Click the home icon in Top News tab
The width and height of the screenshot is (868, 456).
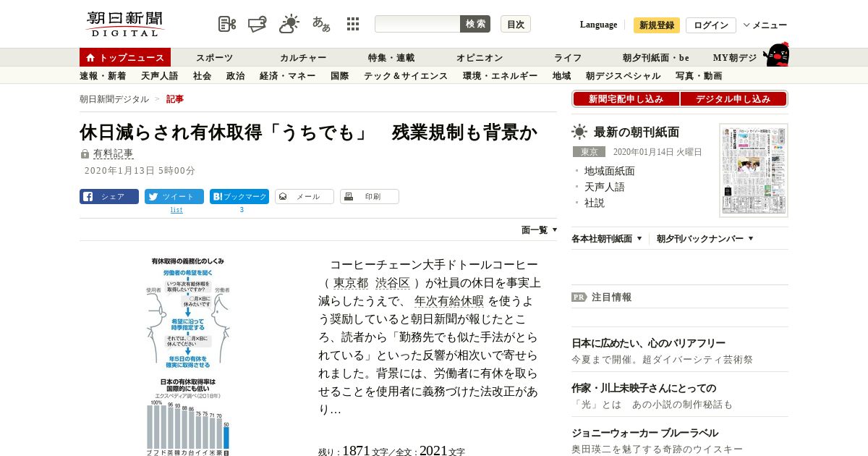(x=90, y=57)
